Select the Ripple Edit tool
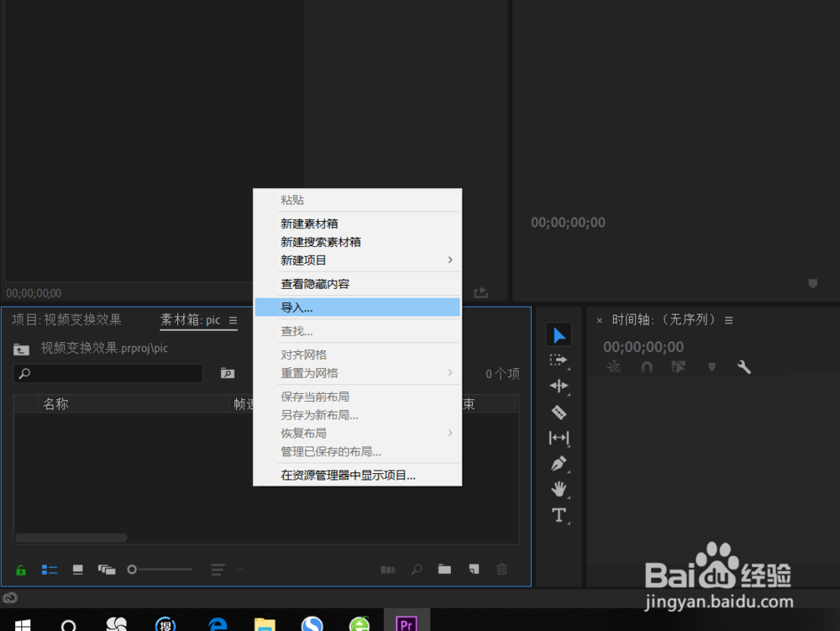 point(559,386)
